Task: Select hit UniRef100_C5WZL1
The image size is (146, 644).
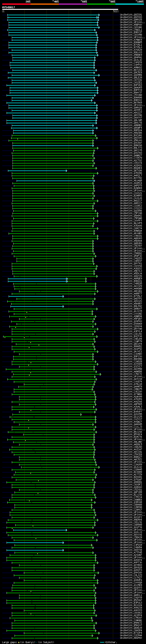Action: coord(131,30)
